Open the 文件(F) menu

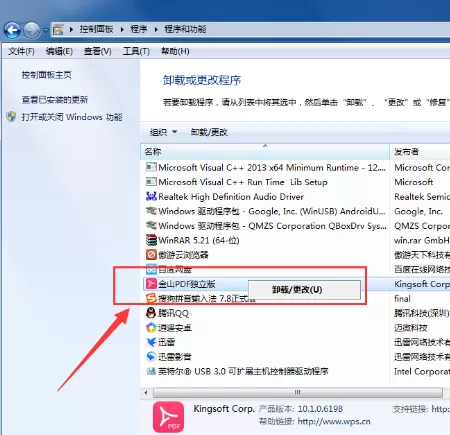tap(21, 51)
